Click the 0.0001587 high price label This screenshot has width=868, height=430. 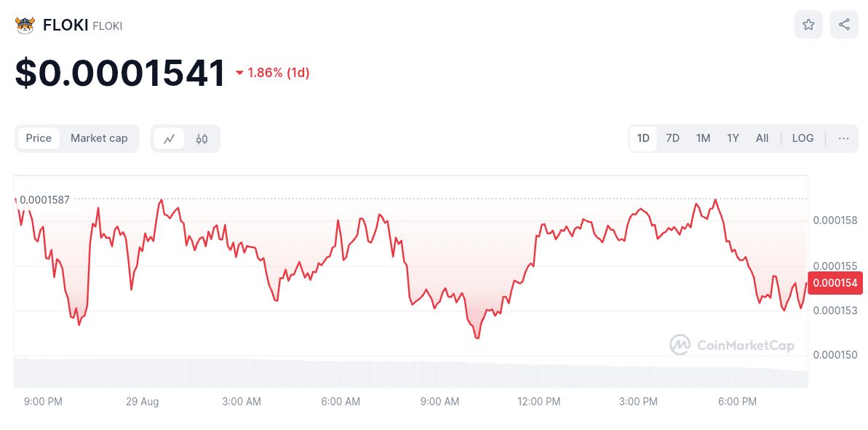click(44, 199)
